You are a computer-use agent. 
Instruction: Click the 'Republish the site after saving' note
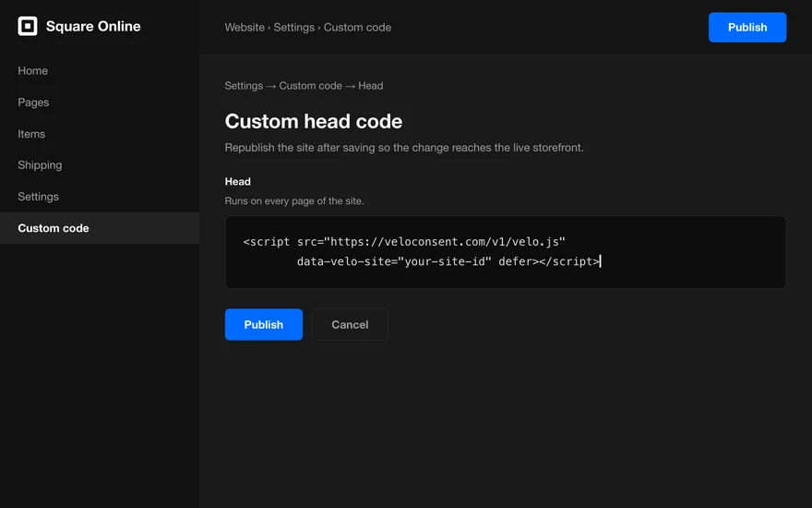click(404, 148)
